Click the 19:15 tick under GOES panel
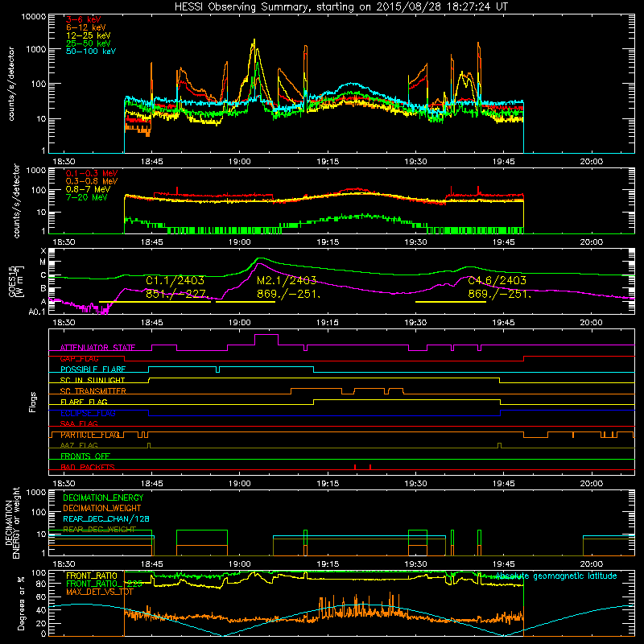The image size is (644, 644). click(x=328, y=323)
